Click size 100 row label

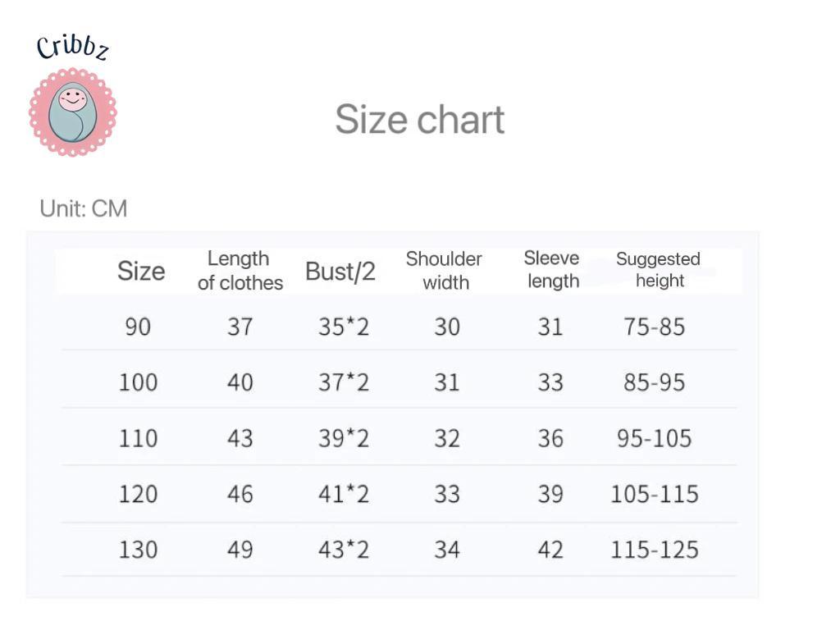pos(138,382)
